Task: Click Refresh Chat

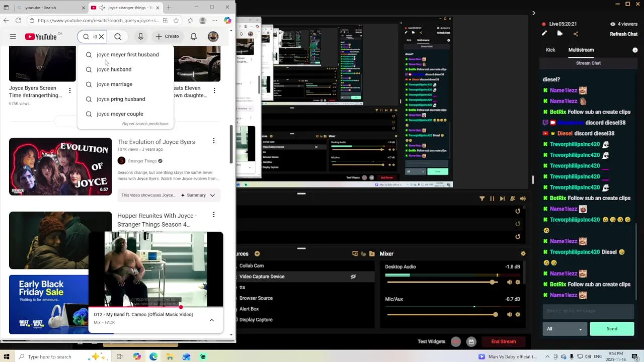Action: [623, 34]
